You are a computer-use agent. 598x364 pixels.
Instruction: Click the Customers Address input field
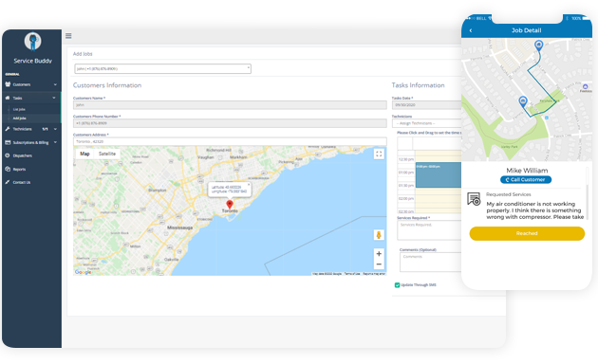coord(230,141)
